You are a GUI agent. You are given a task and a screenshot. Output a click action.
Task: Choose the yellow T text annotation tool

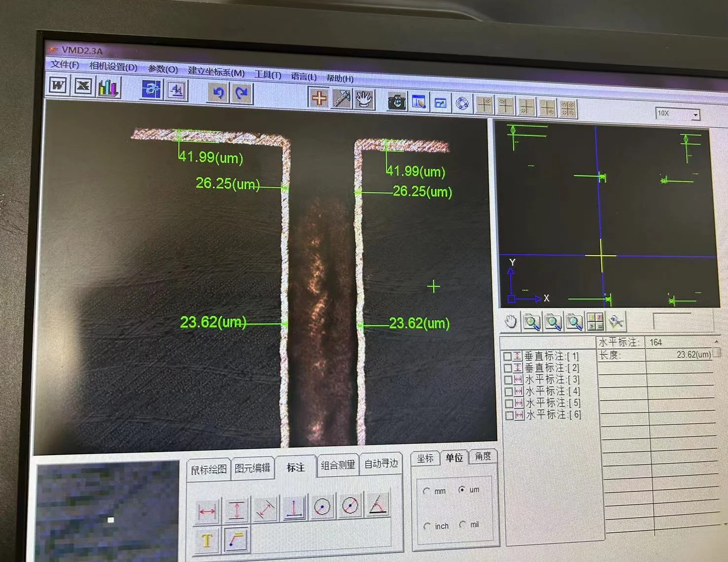207,540
